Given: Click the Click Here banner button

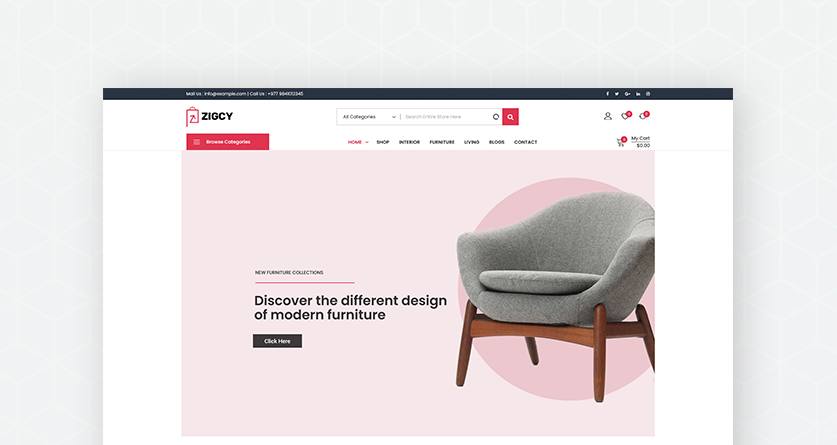Looking at the screenshot, I should click(x=277, y=341).
